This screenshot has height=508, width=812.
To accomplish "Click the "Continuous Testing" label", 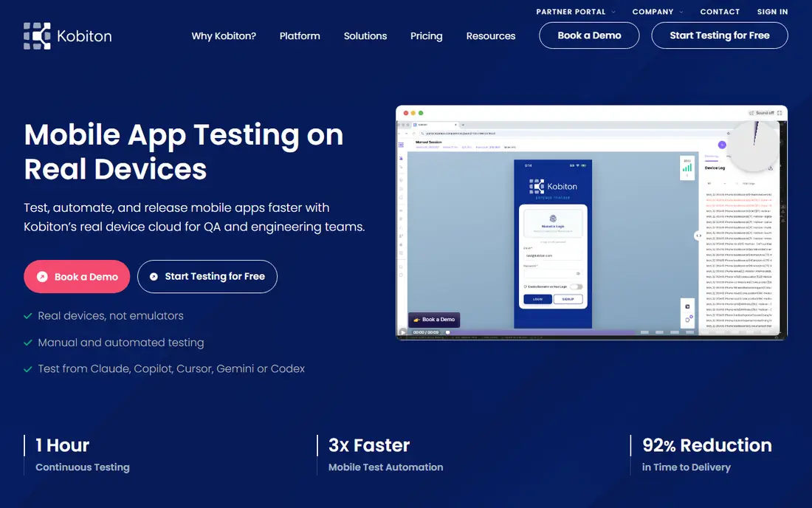I will point(83,467).
